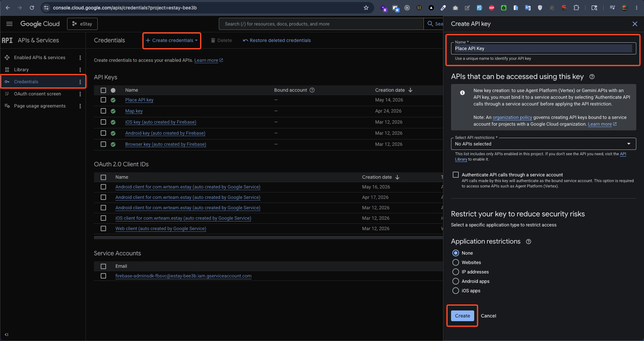The image size is (644, 341).
Task: Open Chrome three-dot menu
Action: (636, 8)
